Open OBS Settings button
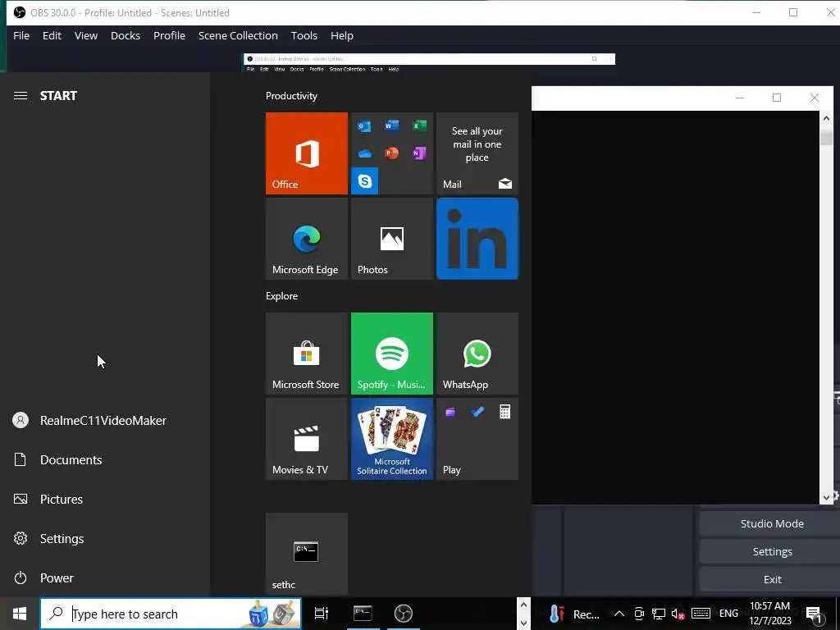This screenshot has height=630, width=840. coord(771,552)
